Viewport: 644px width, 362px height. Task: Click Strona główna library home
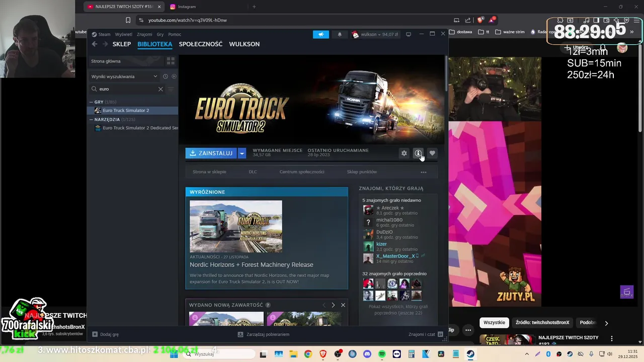[x=126, y=61]
